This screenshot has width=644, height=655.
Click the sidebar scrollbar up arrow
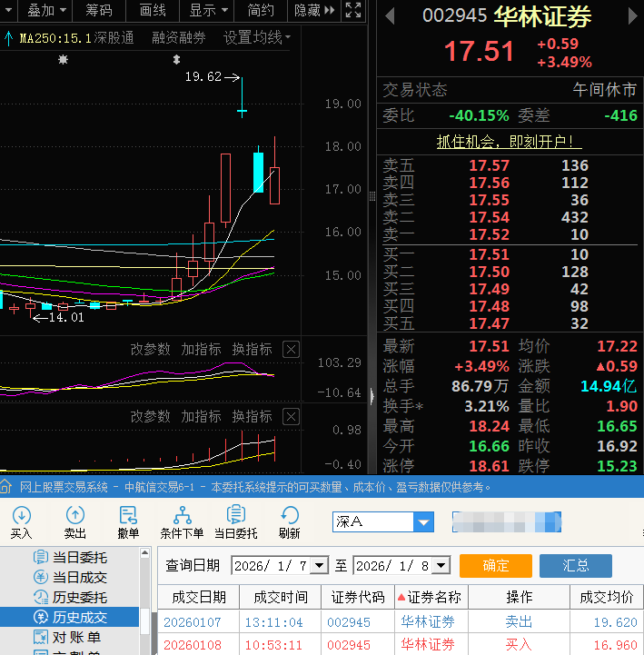coord(145,552)
